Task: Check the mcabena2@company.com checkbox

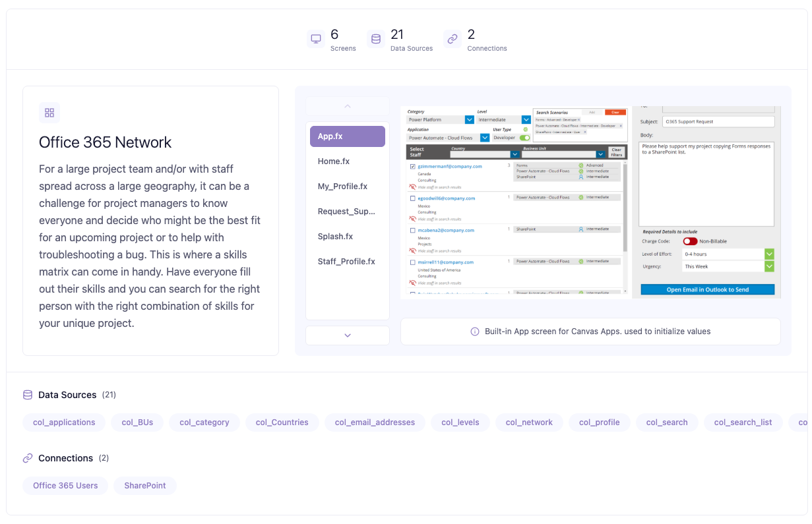Action: 413,230
